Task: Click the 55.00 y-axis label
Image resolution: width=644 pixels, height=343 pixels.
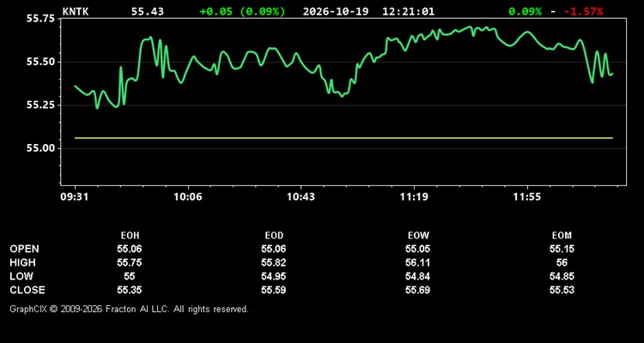Action: click(41, 148)
